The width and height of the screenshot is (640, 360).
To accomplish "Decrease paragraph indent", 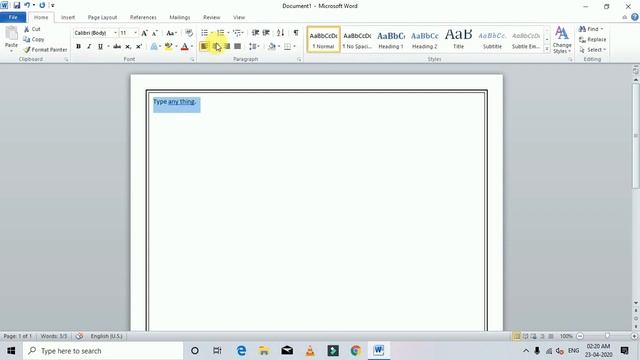I will (x=255, y=33).
